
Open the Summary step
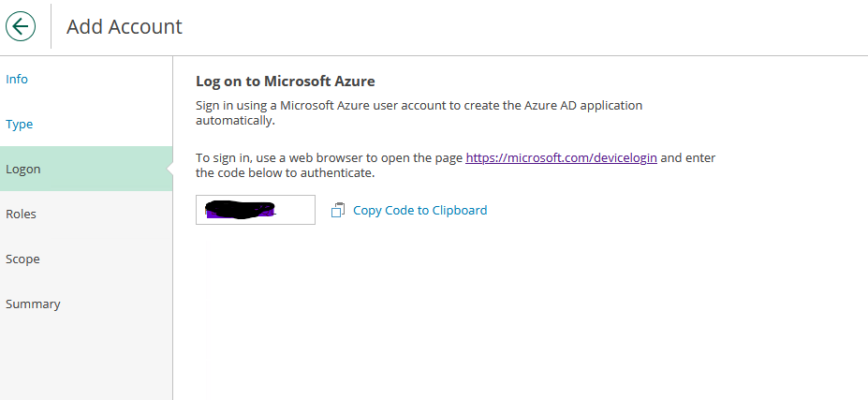(33, 304)
